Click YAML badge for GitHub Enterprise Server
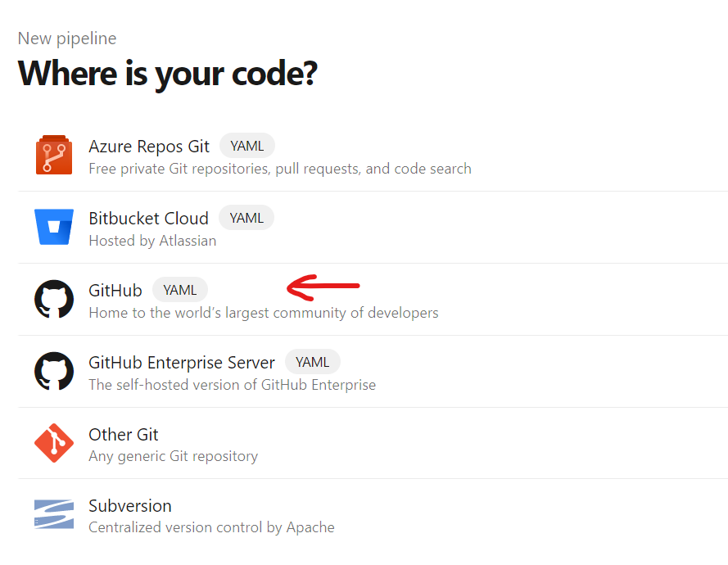The height and width of the screenshot is (565, 728). click(x=313, y=361)
